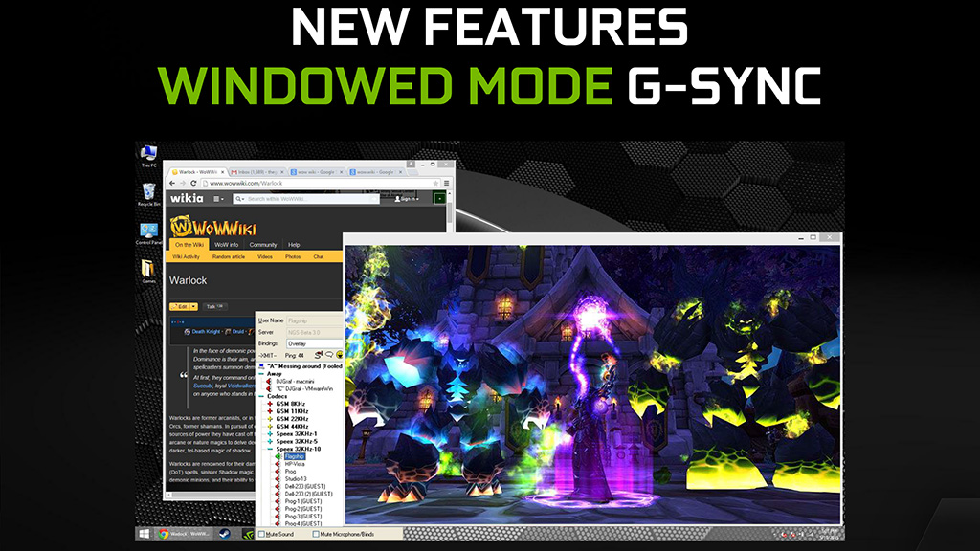
Task: Open the Sign in dropdown
Action: (x=407, y=199)
